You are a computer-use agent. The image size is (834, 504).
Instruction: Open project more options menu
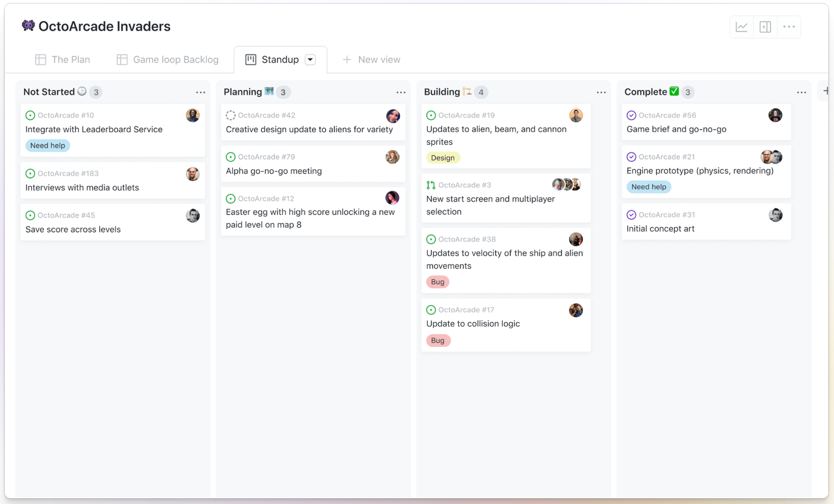click(x=789, y=27)
